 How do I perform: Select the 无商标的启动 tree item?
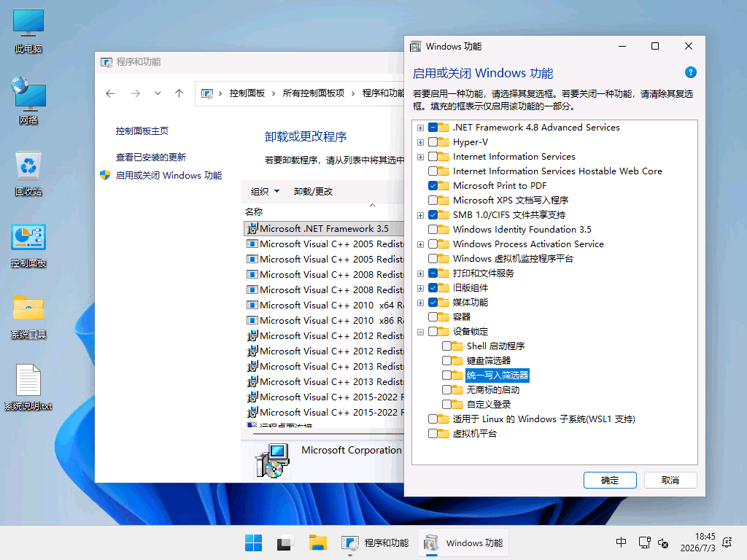click(492, 390)
